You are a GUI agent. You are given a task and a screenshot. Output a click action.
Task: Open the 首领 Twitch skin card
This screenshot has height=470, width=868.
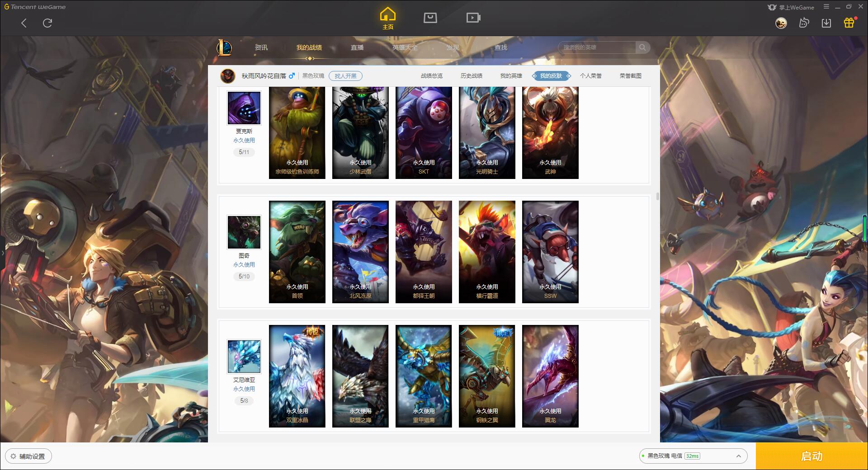(297, 252)
